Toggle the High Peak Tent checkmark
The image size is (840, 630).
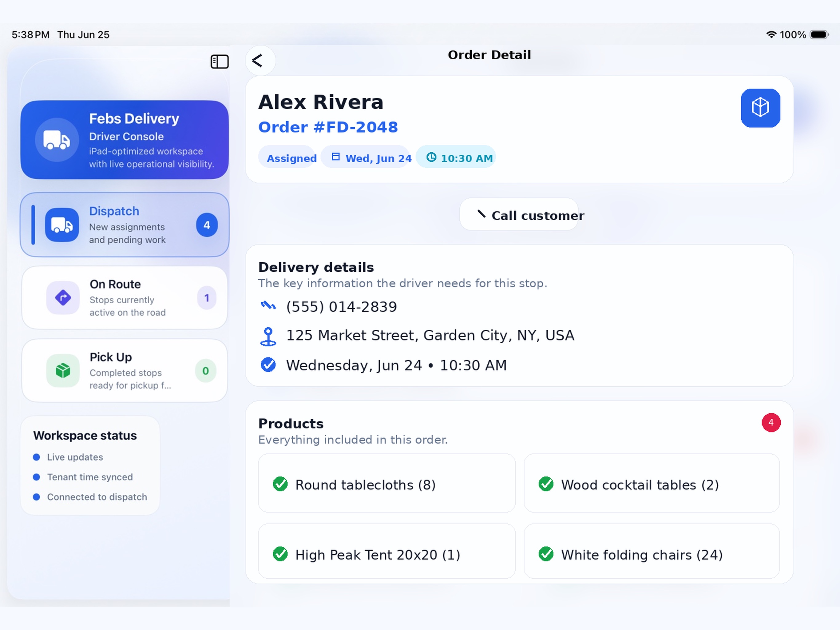click(x=280, y=554)
